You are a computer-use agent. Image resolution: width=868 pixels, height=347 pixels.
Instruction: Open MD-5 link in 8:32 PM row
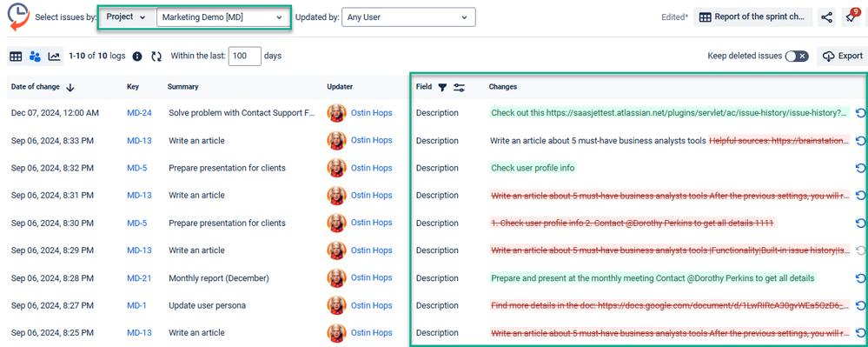tap(136, 167)
